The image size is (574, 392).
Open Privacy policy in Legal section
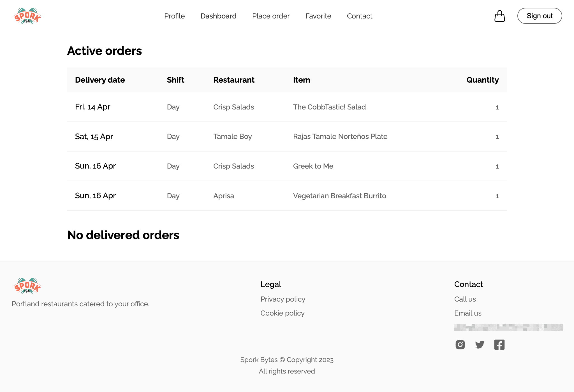pos(283,299)
